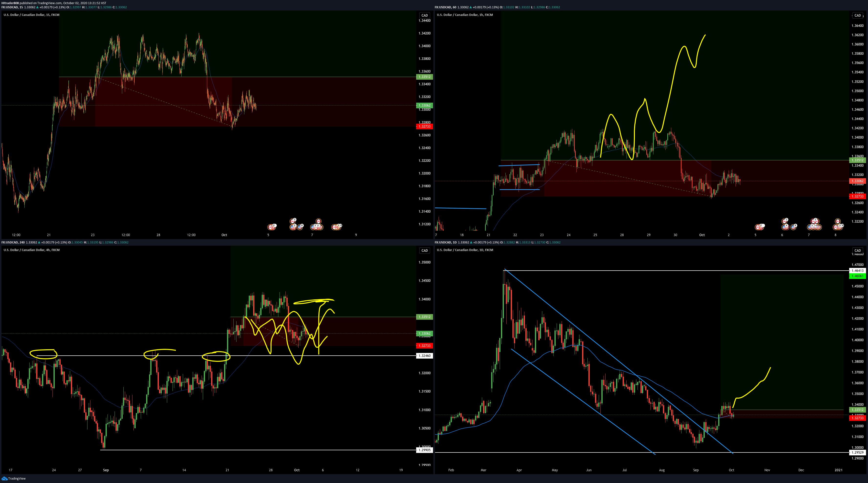Image resolution: width=868 pixels, height=483 pixels.
Task: Open CAD currency selector on 15-minute chart
Action: click(x=424, y=15)
